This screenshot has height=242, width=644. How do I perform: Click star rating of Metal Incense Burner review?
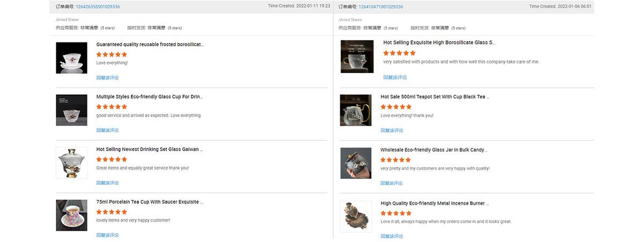pos(396,213)
